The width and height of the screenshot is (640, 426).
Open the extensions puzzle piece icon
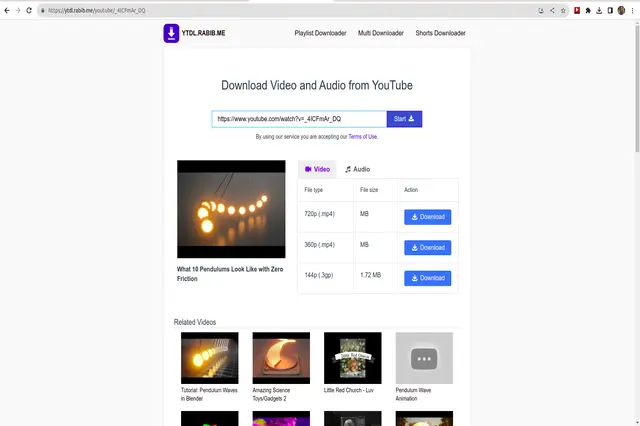588,11
